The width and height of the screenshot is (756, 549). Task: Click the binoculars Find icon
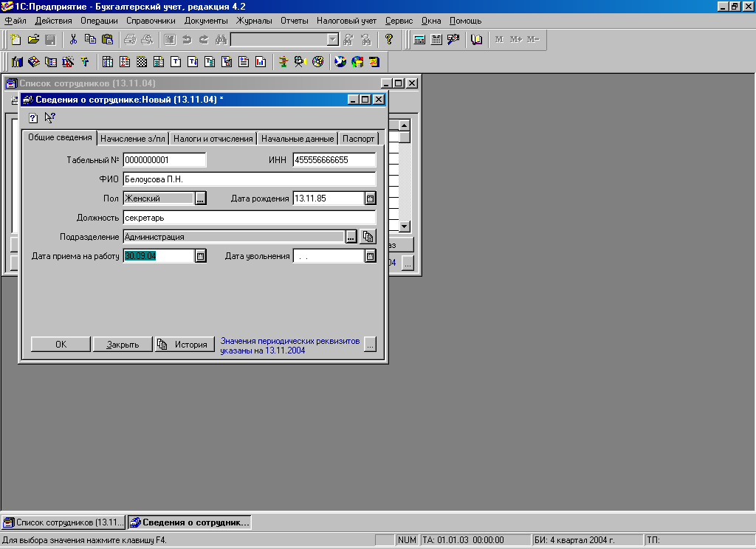coord(221,40)
